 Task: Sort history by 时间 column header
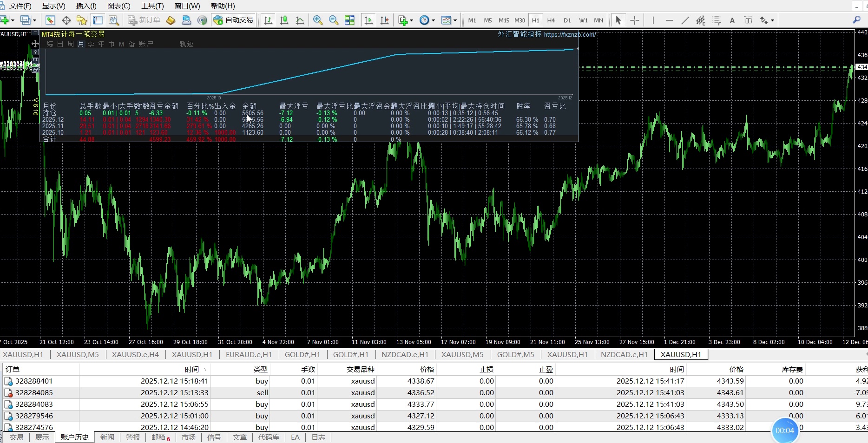coord(191,370)
